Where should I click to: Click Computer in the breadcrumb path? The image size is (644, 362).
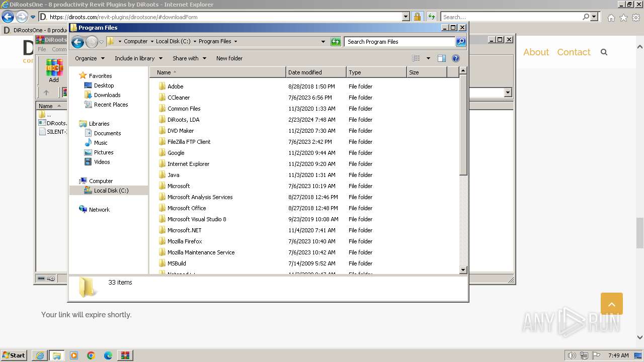click(136, 42)
